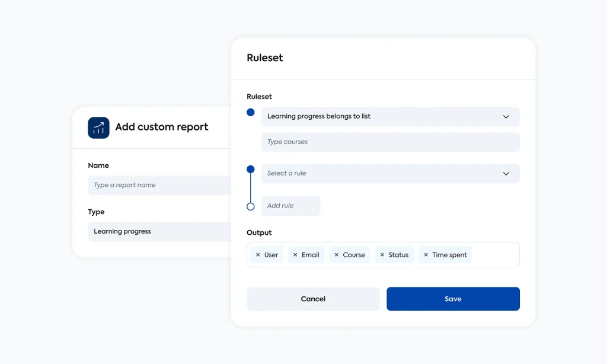Click the bar chart report icon

pos(98,127)
